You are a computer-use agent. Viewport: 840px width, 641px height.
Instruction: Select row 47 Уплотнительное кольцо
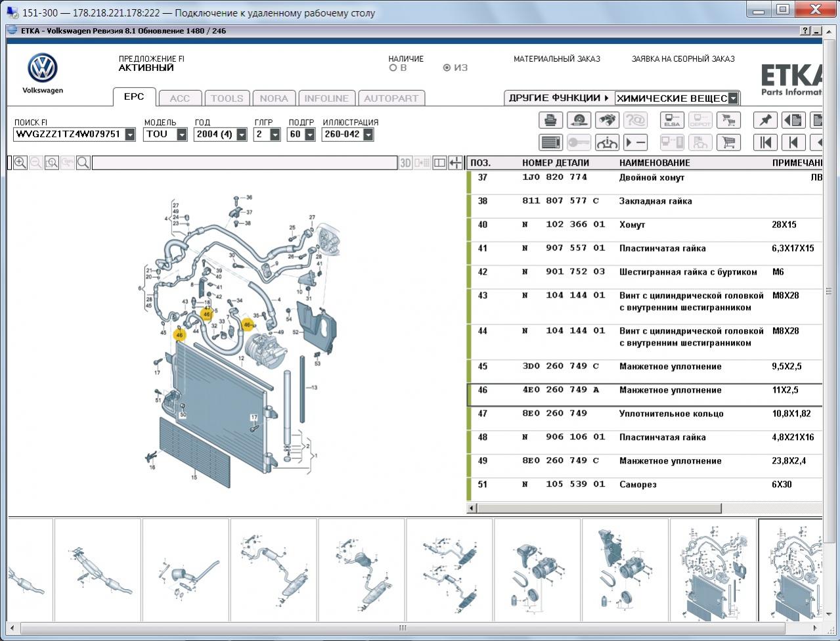(x=645, y=419)
